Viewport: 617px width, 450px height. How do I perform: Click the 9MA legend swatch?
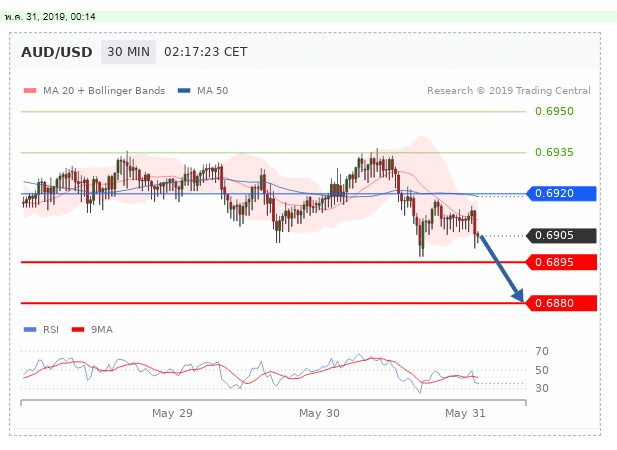click(x=78, y=330)
